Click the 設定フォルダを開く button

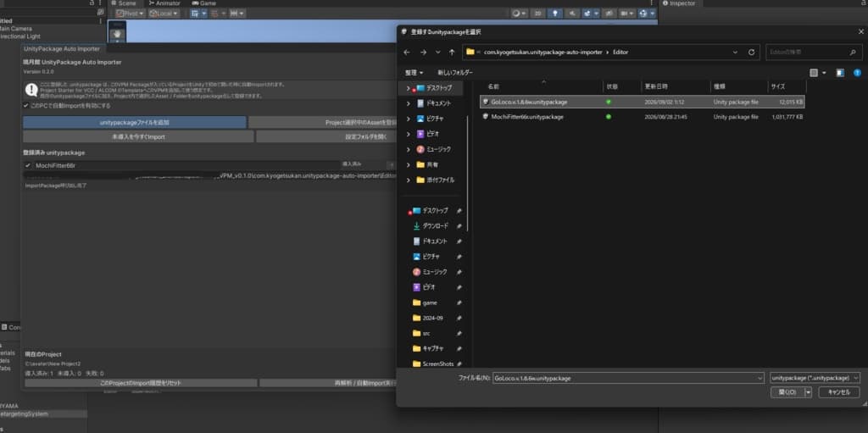click(326, 136)
